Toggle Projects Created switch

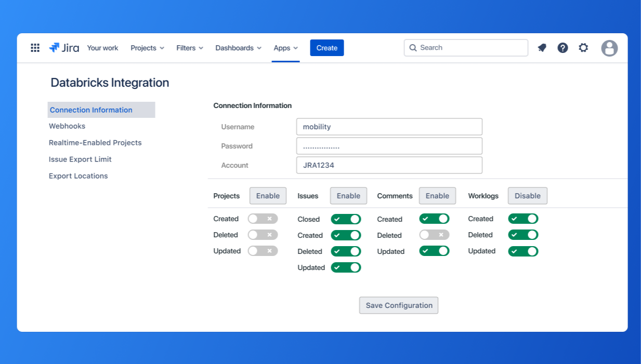tap(263, 219)
